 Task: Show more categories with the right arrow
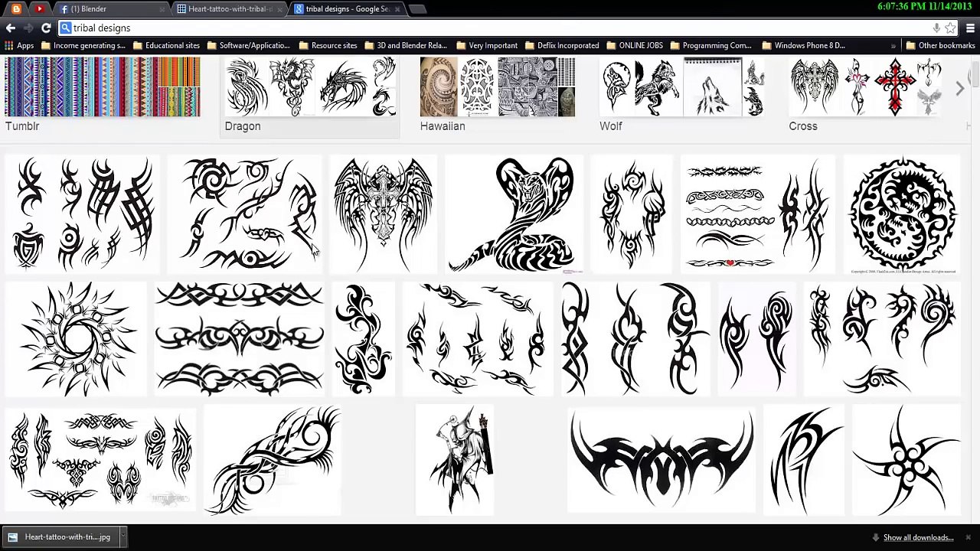pyautogui.click(x=960, y=89)
